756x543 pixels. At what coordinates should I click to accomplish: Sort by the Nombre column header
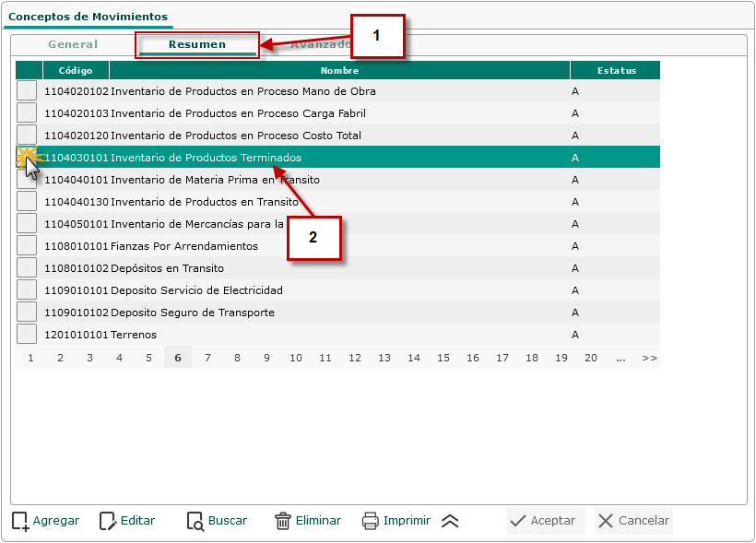[339, 70]
